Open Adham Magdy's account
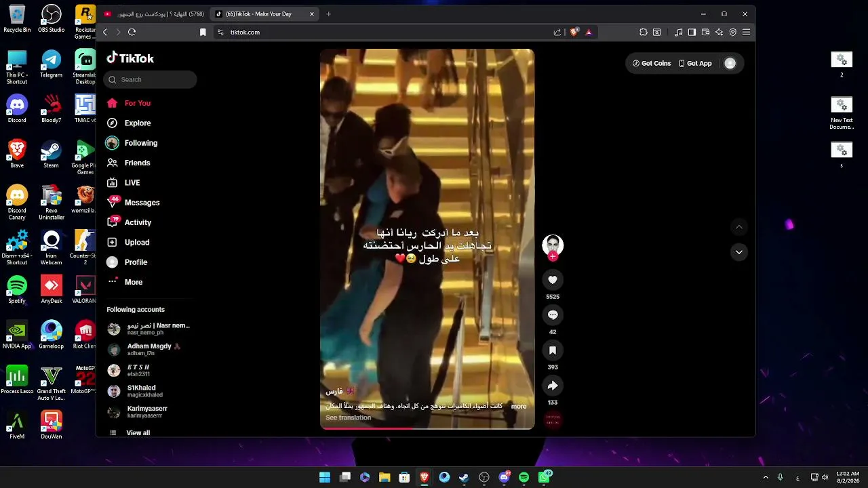The image size is (868, 488). pyautogui.click(x=144, y=350)
